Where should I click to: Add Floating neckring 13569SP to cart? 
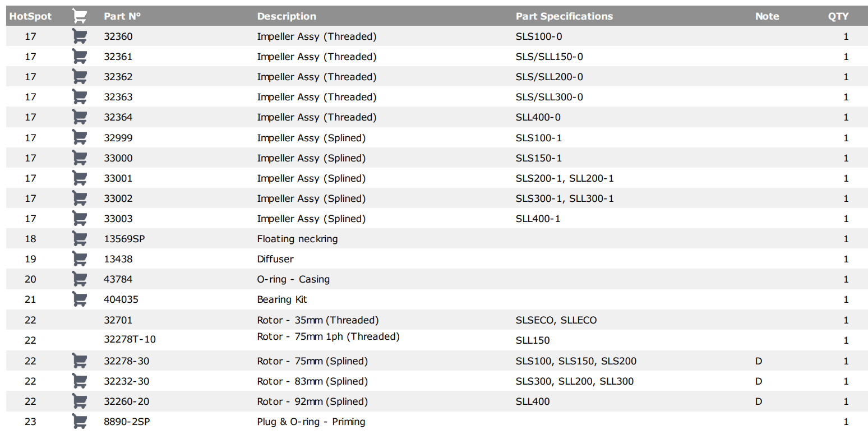point(80,239)
